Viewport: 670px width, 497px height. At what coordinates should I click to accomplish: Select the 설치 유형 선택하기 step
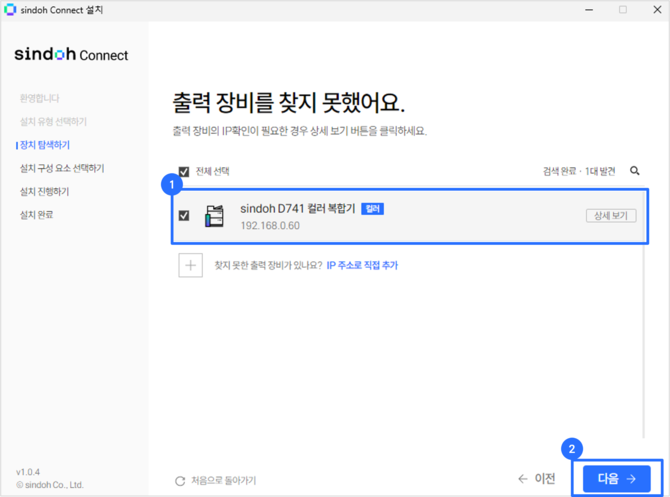[53, 122]
